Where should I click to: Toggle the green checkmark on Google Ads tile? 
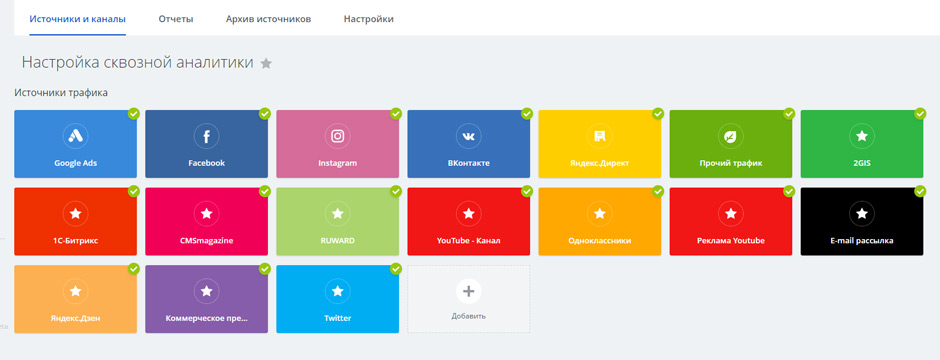(134, 113)
